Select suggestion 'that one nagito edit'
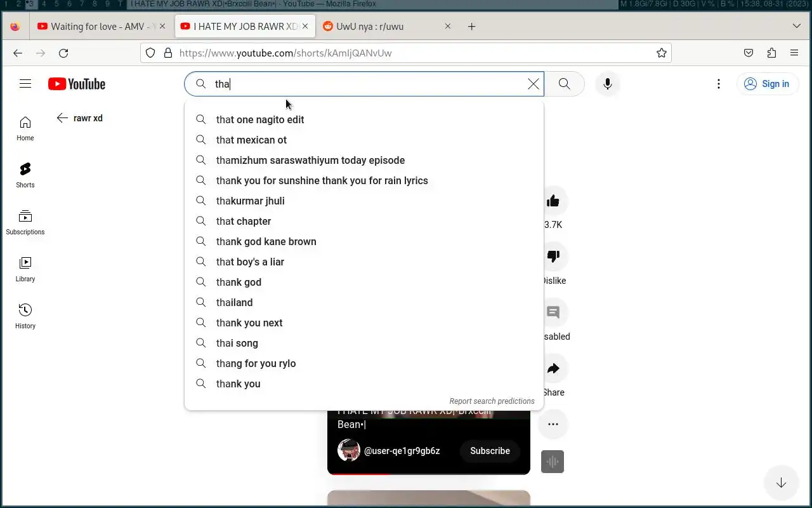Viewport: 812px width, 508px height. [x=364, y=119]
